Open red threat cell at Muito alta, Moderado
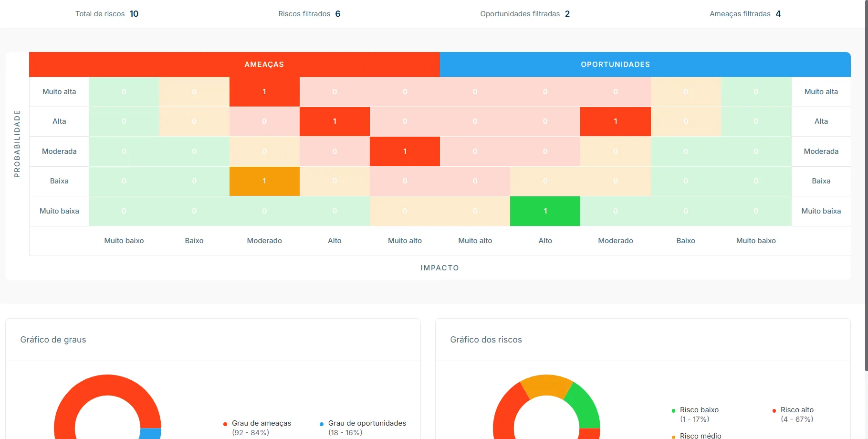868x439 pixels. coord(264,92)
